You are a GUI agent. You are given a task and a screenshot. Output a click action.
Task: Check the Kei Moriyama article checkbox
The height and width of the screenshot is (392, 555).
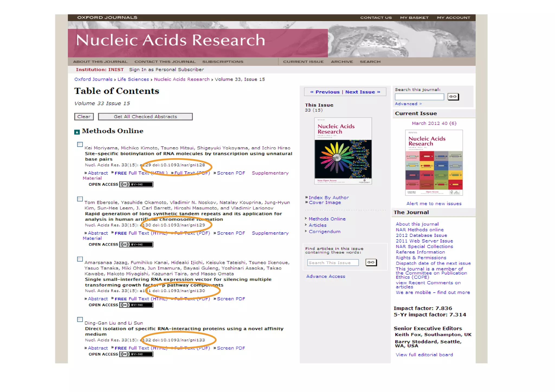(80, 144)
